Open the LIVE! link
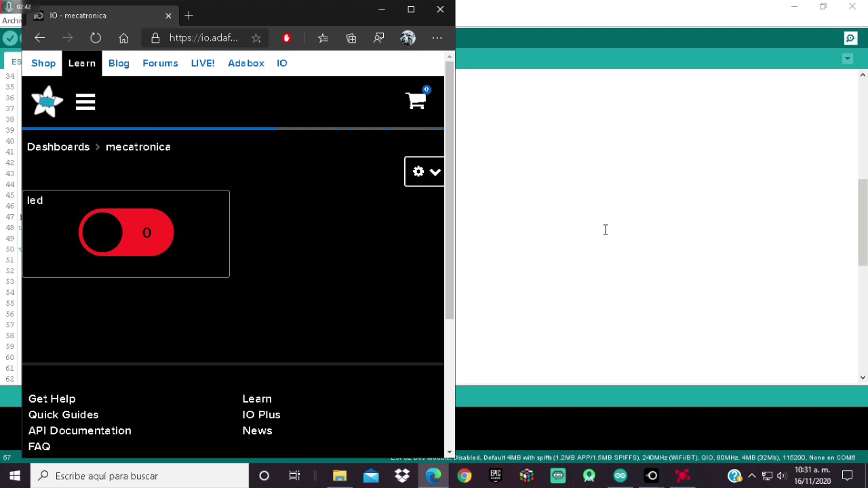The width and height of the screenshot is (868, 488). (203, 63)
